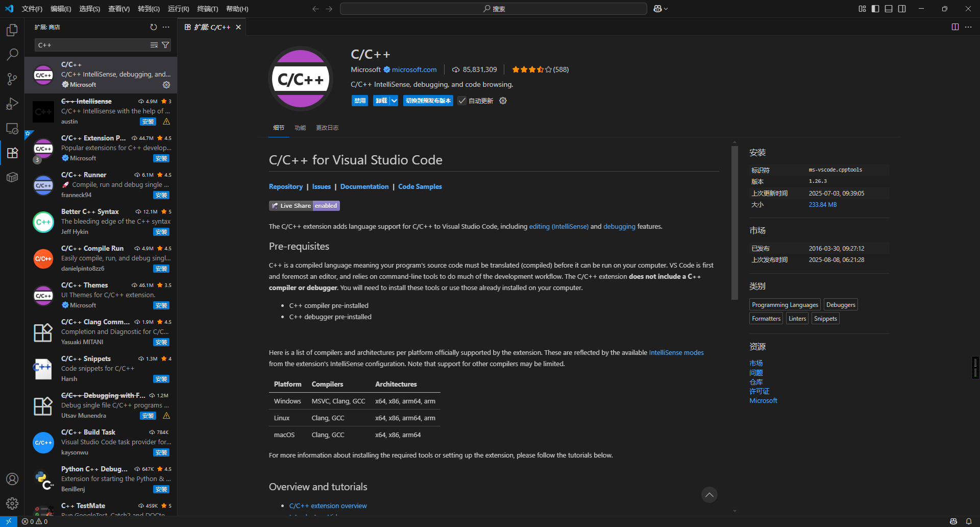Toggle the primary sidebar visibility
The height and width of the screenshot is (527, 980).
(875, 9)
